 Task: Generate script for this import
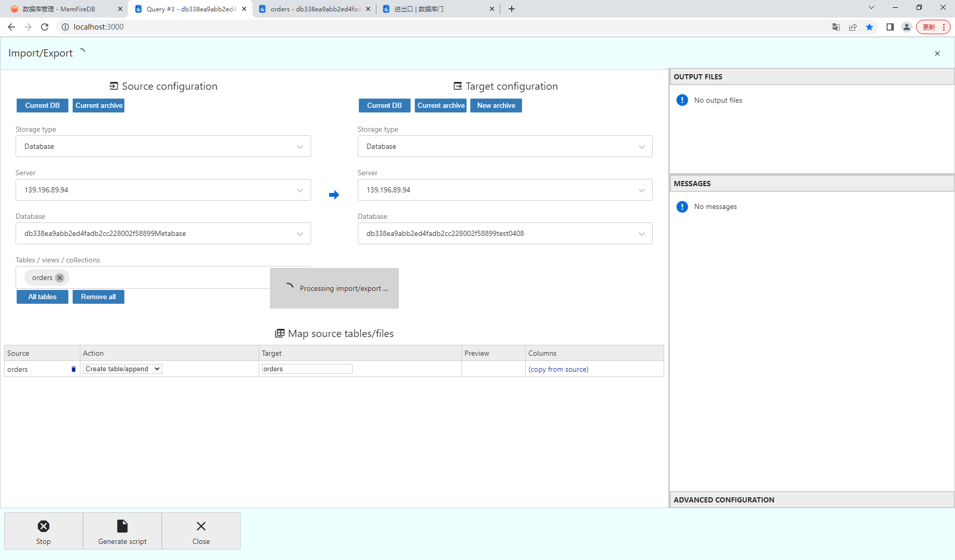coord(122,531)
